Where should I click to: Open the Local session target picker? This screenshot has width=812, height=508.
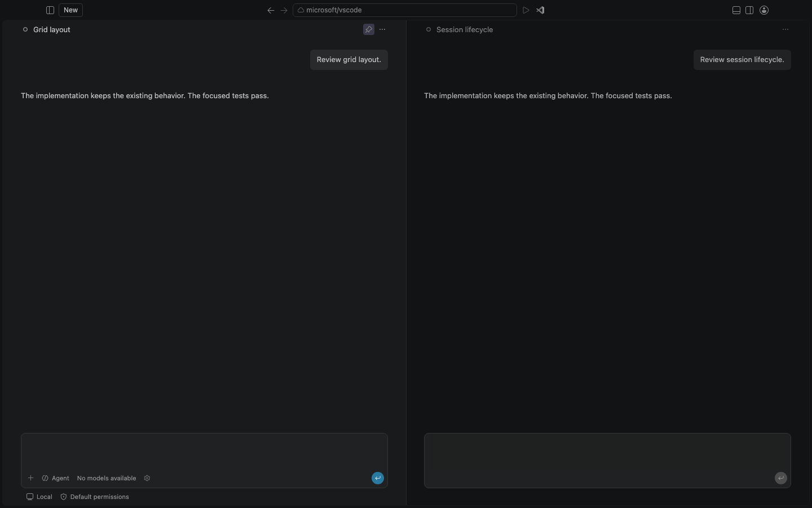tap(39, 497)
